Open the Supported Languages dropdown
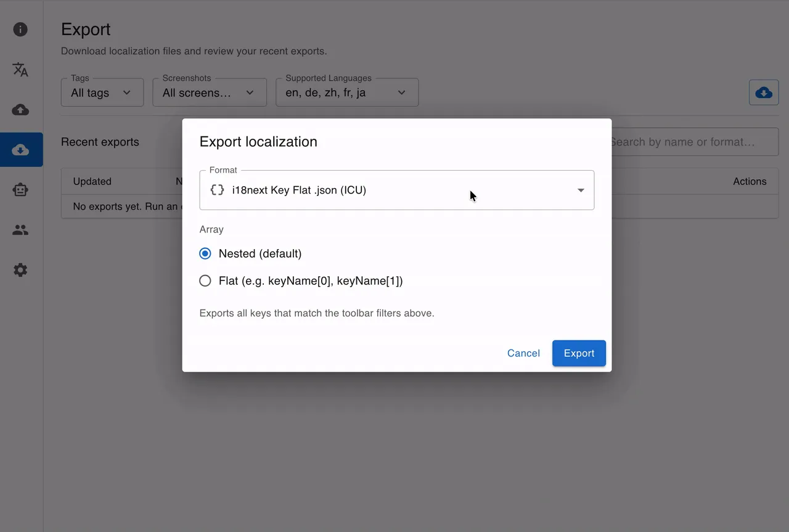 click(x=347, y=92)
